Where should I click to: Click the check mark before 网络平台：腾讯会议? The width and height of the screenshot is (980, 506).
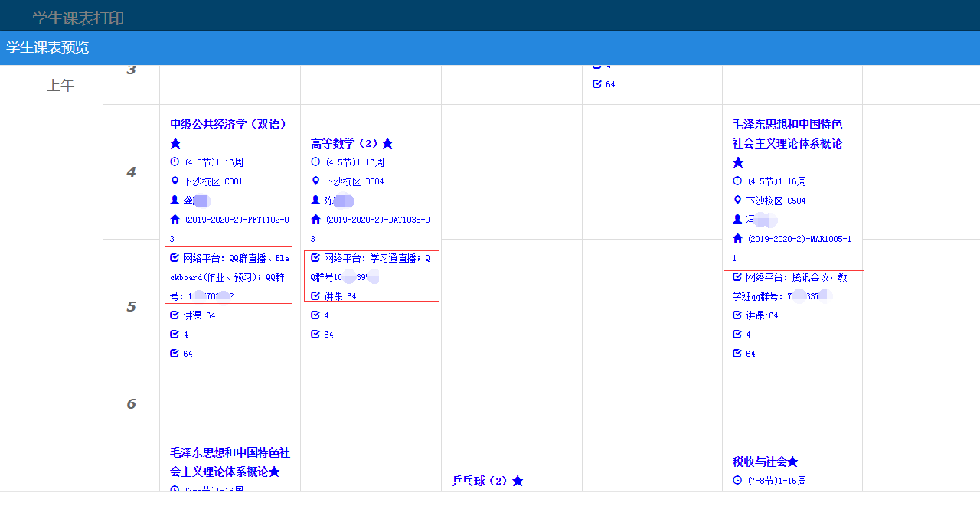coord(737,277)
